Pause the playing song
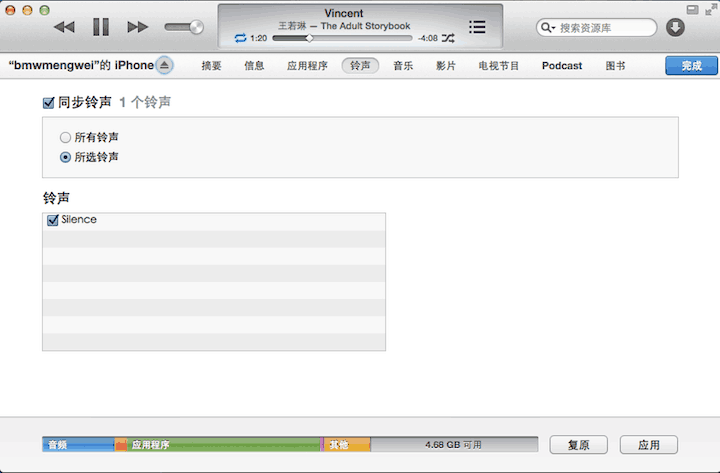 click(x=101, y=27)
